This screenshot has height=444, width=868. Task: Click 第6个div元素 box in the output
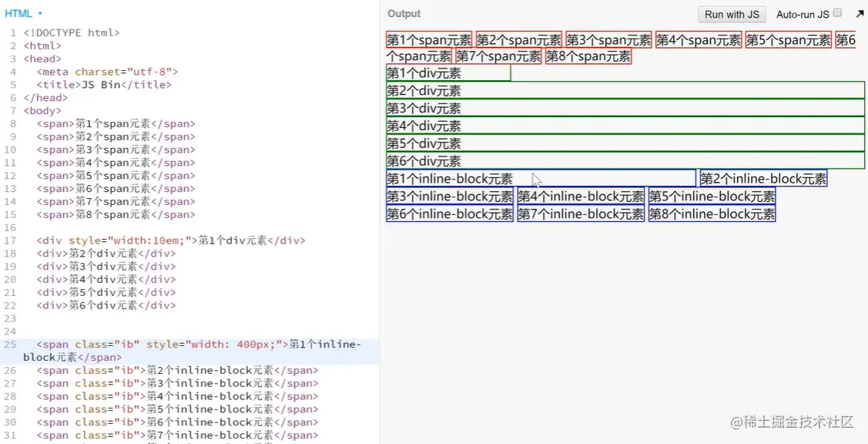pyautogui.click(x=625, y=161)
